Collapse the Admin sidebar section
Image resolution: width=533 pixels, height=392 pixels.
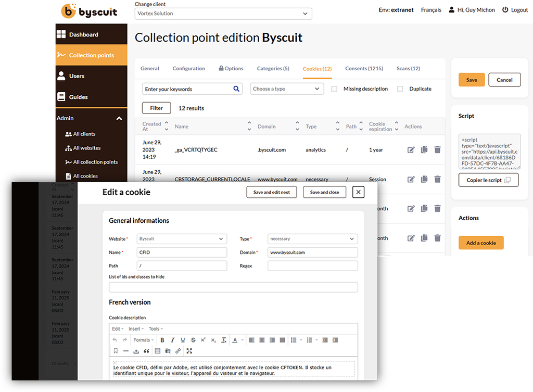coord(119,118)
